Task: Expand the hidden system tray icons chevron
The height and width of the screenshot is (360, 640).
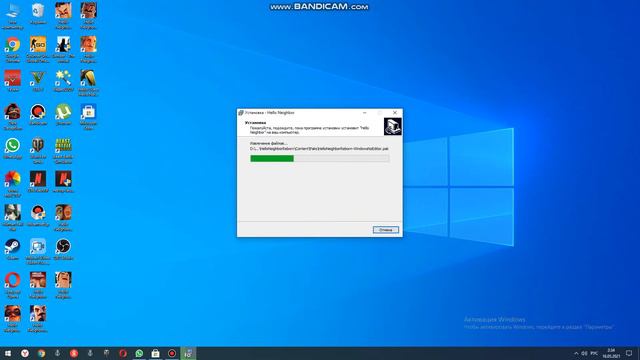Action: [x=576, y=353]
